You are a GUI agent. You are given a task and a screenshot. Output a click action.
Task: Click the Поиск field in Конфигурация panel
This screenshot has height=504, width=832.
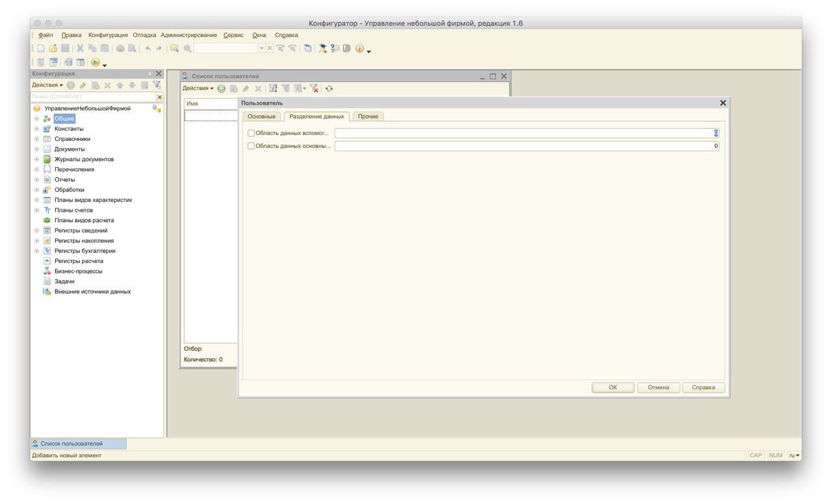coord(94,97)
